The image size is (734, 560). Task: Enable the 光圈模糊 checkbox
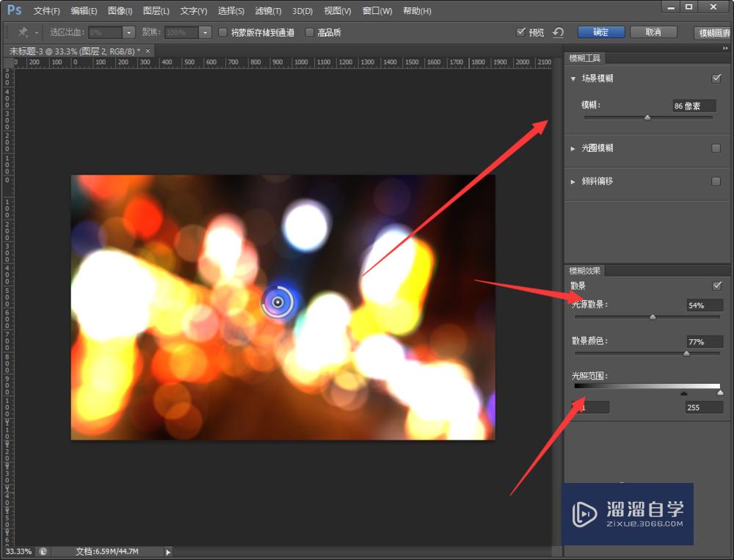pos(716,148)
